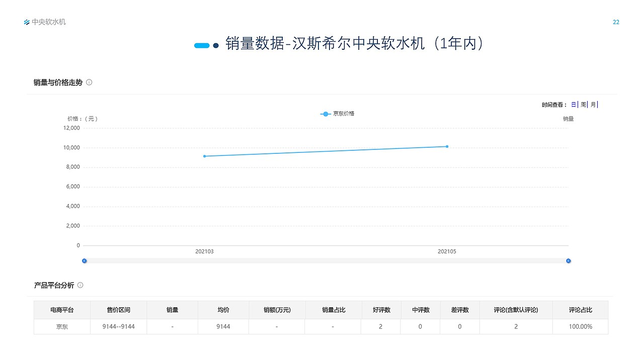The image size is (644, 362).
Task: Click the 销量 table column header
Action: point(172,310)
